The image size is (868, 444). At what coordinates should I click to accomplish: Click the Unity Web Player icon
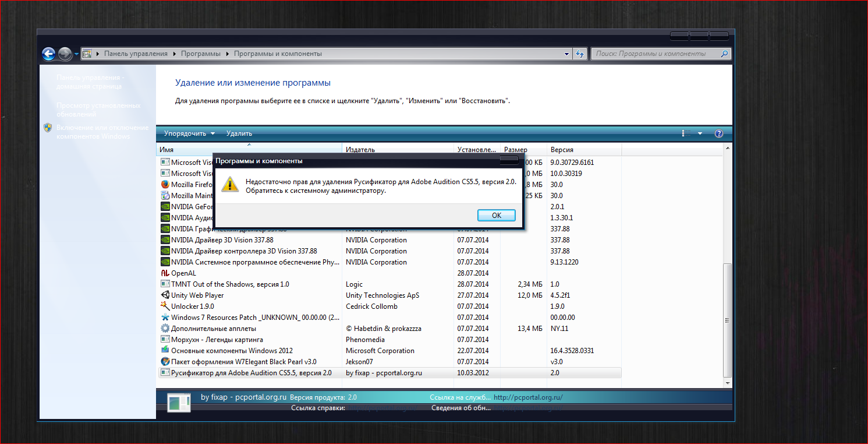click(165, 295)
